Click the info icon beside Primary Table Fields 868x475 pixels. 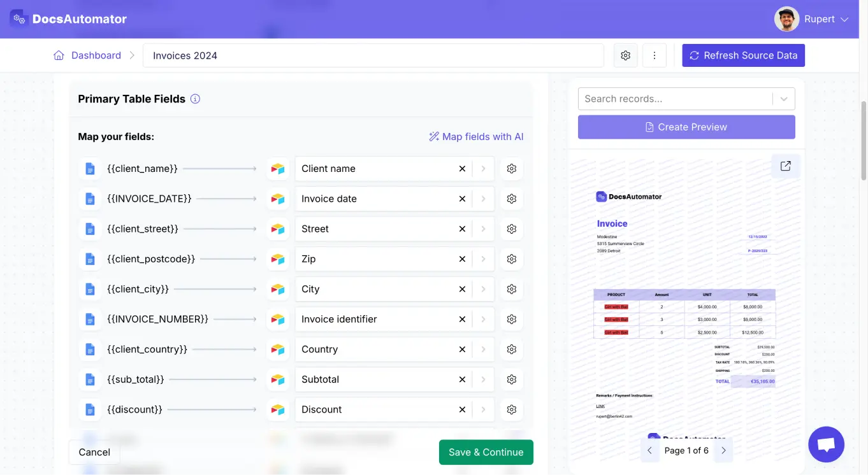[194, 99]
